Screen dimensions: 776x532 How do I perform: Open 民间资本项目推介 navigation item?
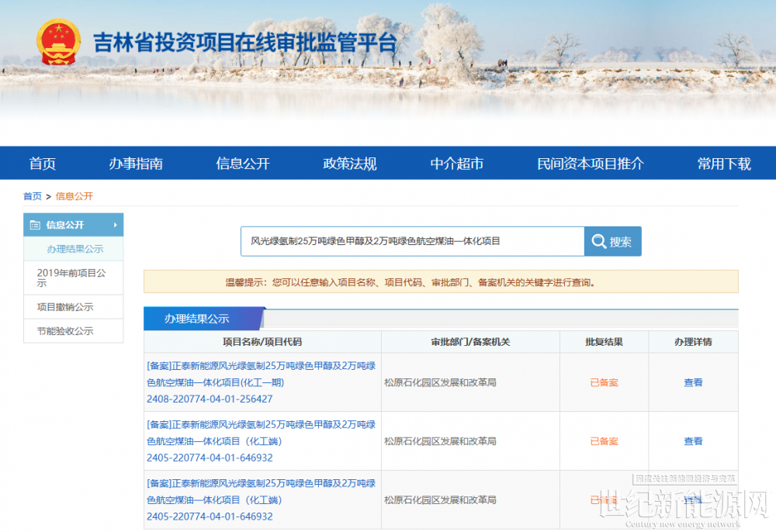click(591, 164)
